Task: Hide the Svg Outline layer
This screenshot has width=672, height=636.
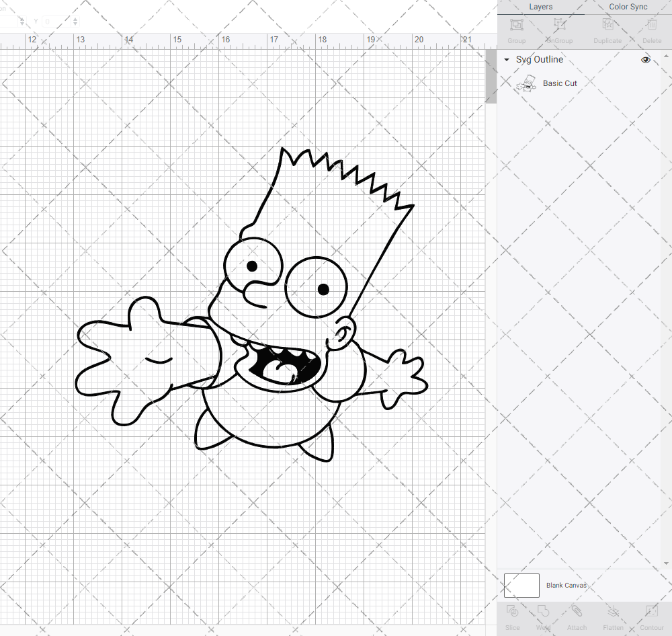Action: point(645,59)
